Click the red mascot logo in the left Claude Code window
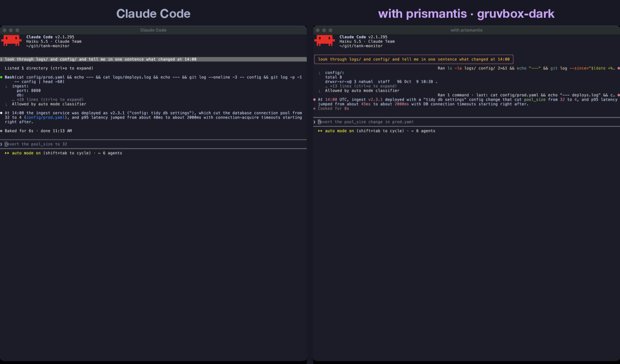Image resolution: width=620 pixels, height=364 pixels. (11, 41)
